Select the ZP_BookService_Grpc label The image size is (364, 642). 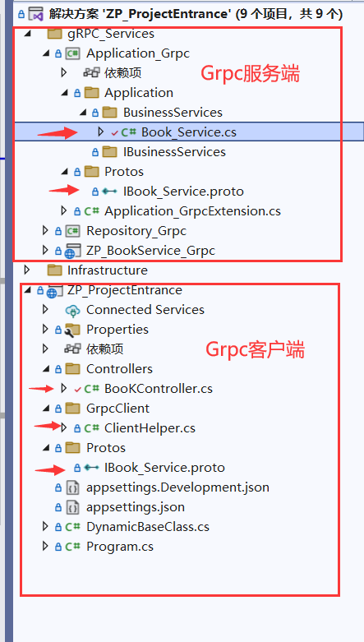(150, 250)
